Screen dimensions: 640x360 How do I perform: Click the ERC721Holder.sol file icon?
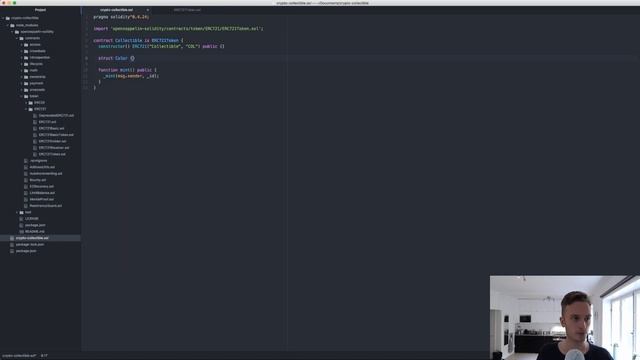point(35,141)
